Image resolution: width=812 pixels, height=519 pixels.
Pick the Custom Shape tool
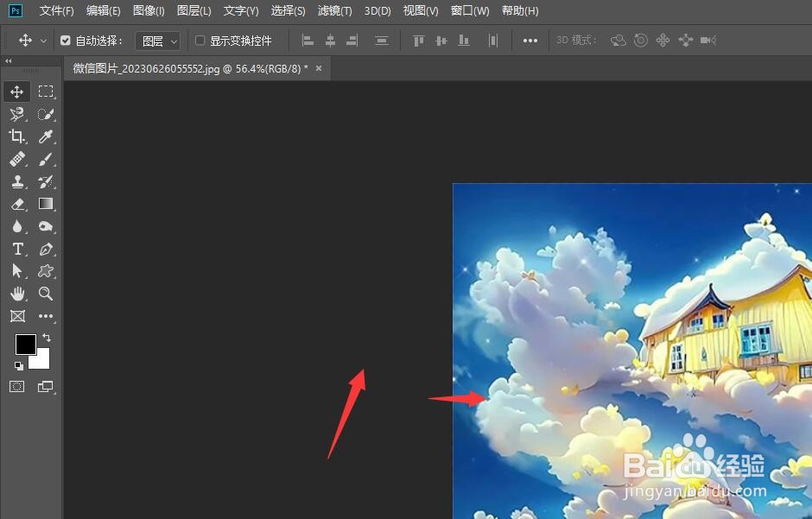click(46, 271)
